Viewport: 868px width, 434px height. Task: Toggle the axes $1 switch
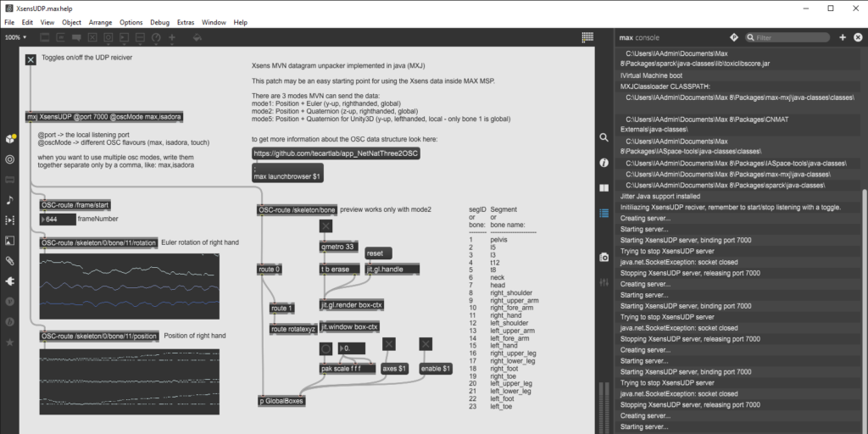[389, 344]
